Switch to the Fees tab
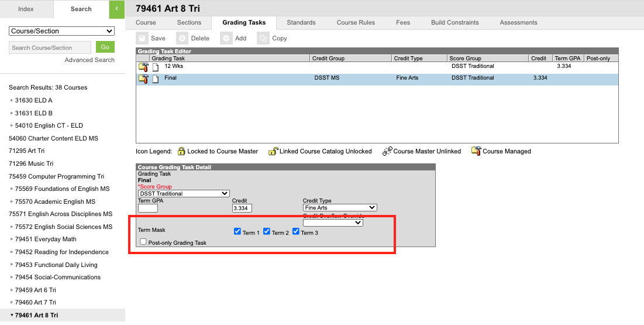644x325 pixels. 403,23
